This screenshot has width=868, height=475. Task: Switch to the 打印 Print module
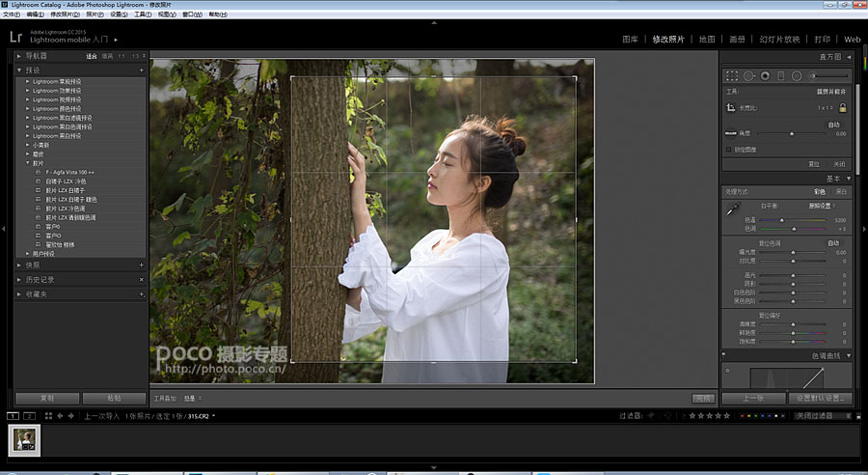[x=822, y=40]
